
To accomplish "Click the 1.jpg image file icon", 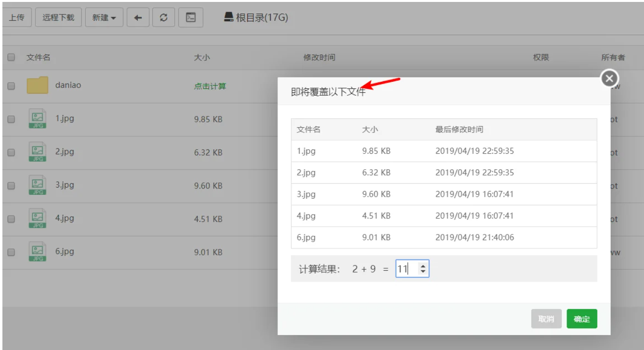I will click(37, 119).
